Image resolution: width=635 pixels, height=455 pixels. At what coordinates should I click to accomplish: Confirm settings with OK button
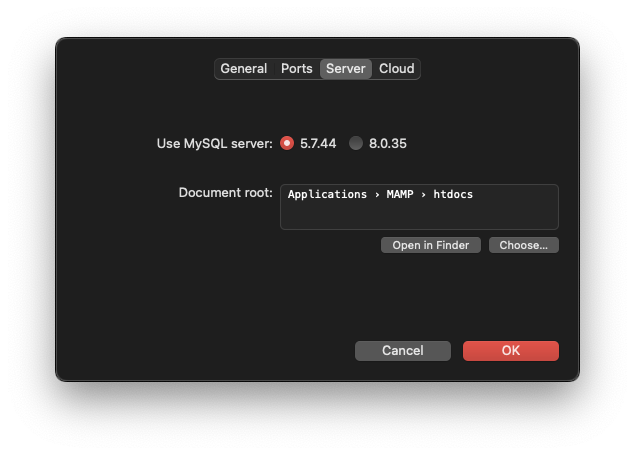[x=511, y=351]
